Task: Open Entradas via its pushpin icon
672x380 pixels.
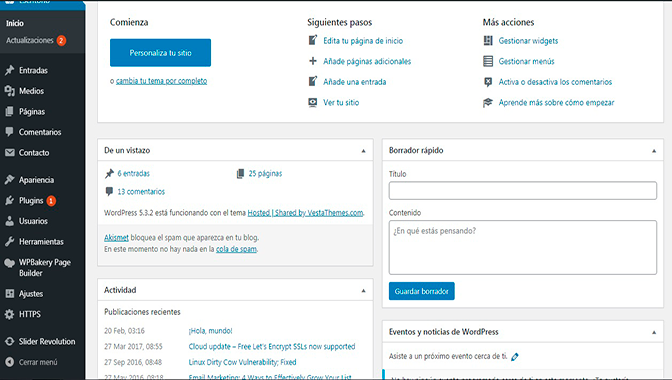Action: coord(9,70)
